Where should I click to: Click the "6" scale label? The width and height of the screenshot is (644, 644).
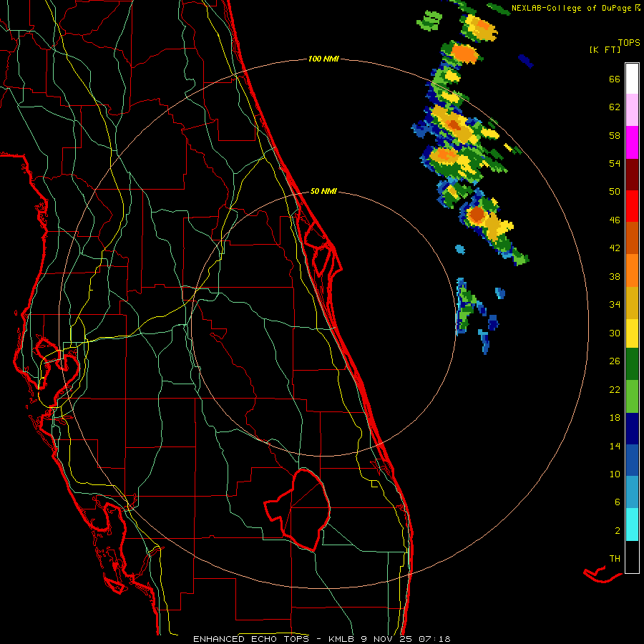click(x=618, y=502)
